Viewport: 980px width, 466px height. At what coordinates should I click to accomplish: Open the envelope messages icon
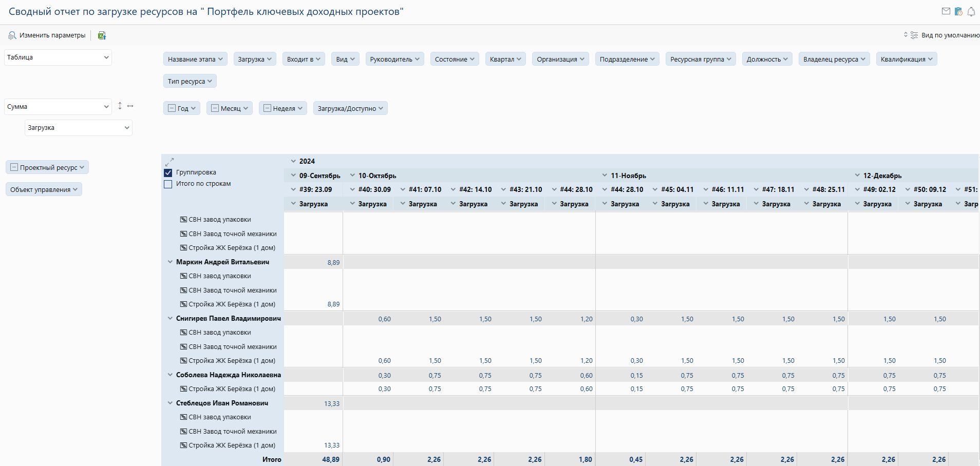point(946,11)
